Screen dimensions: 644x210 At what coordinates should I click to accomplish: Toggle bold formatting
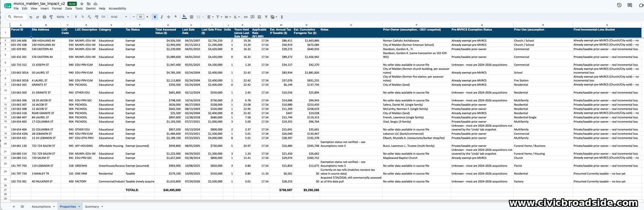(155, 17)
